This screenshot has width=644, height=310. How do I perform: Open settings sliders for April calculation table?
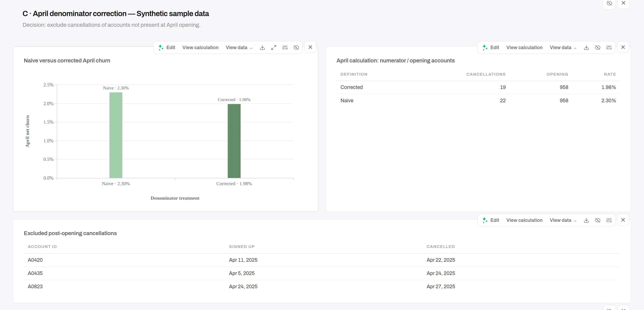[609, 48]
